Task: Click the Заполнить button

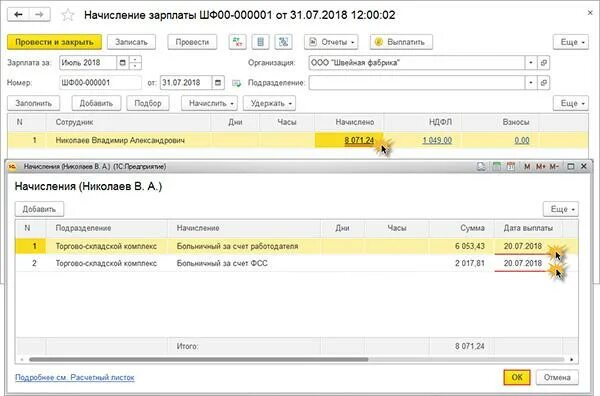Action: click(34, 103)
